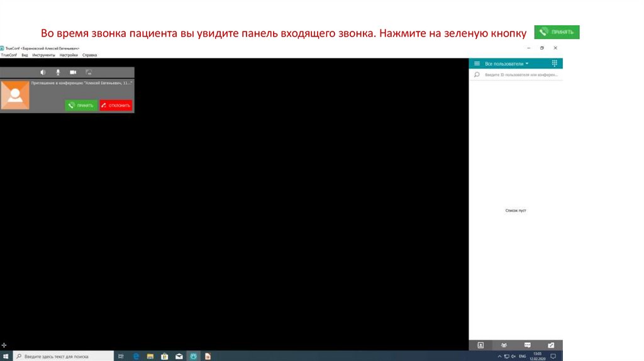Click the orange document app on the taskbar
The width and height of the screenshot is (644, 361).
point(208,356)
